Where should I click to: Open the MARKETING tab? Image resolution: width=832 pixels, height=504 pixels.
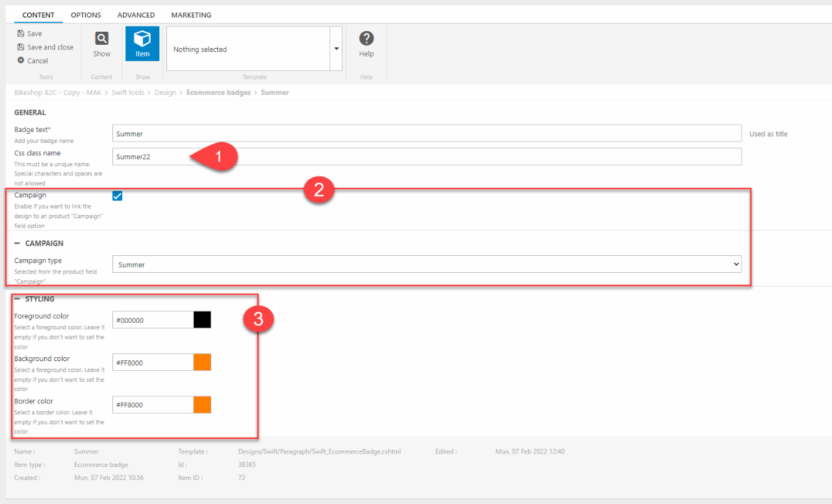coord(191,15)
